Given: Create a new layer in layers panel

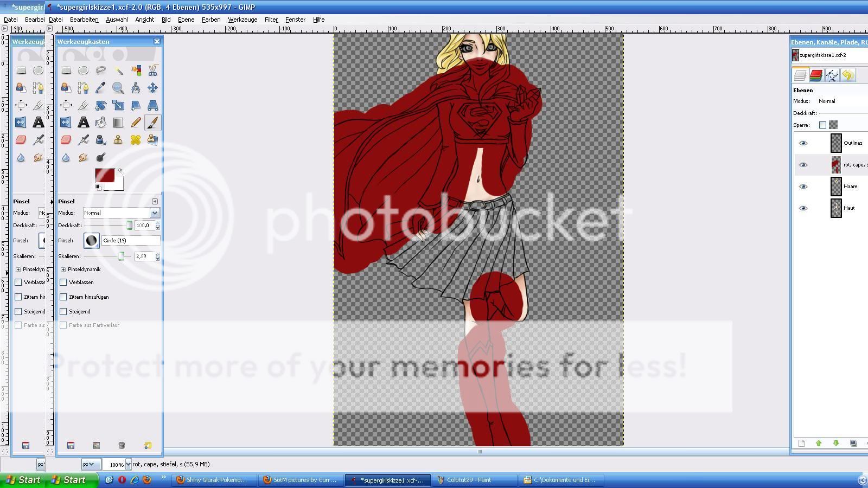Looking at the screenshot, I should point(801,443).
